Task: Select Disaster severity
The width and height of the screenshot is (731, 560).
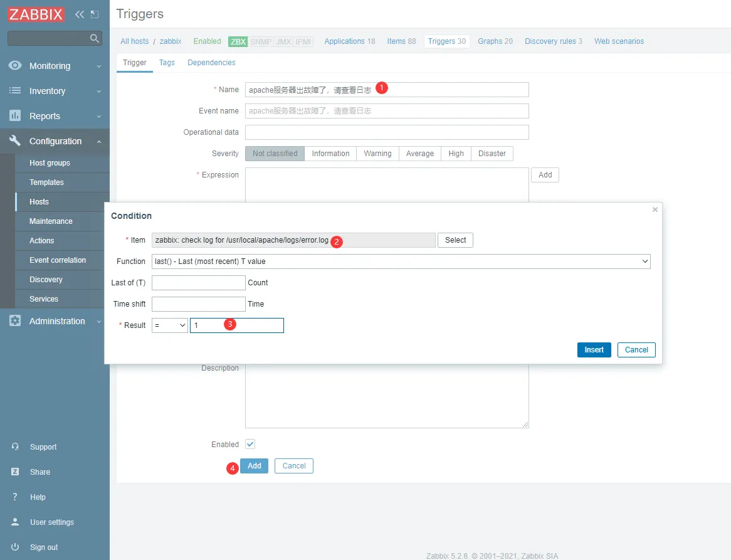Action: (x=492, y=154)
